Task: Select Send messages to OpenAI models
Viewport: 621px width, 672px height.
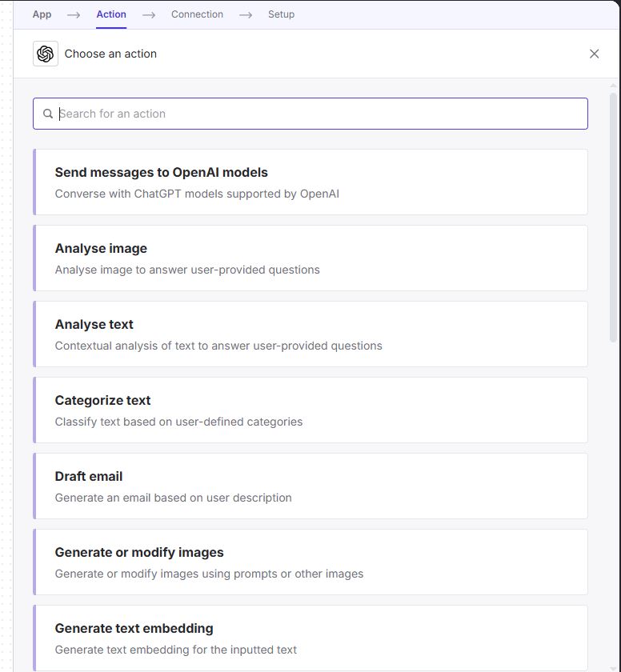Action: 310,182
